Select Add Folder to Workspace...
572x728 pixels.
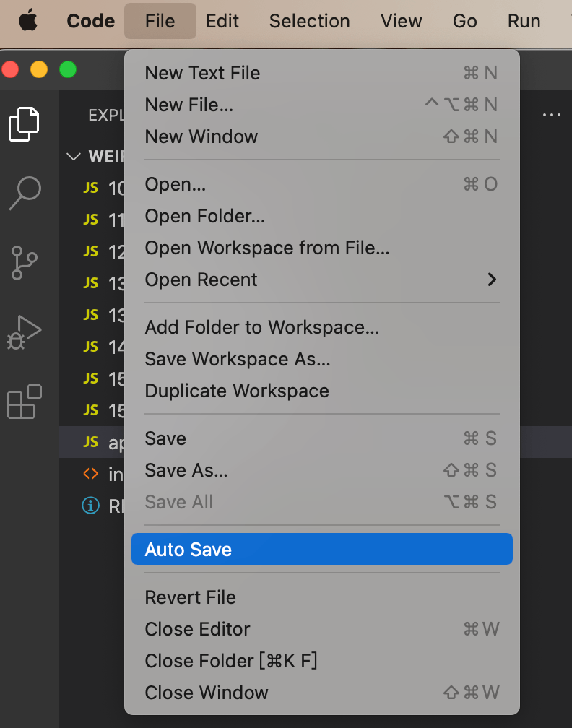262,327
